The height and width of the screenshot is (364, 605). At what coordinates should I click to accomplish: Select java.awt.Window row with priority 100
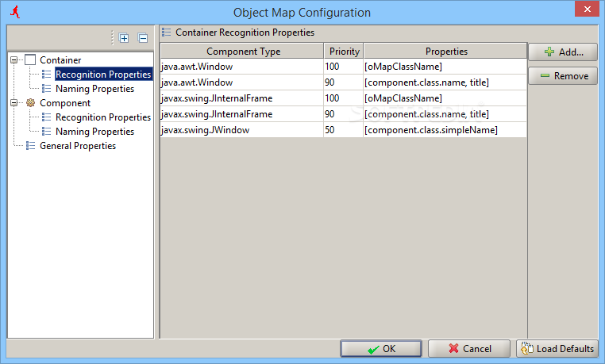coord(344,67)
